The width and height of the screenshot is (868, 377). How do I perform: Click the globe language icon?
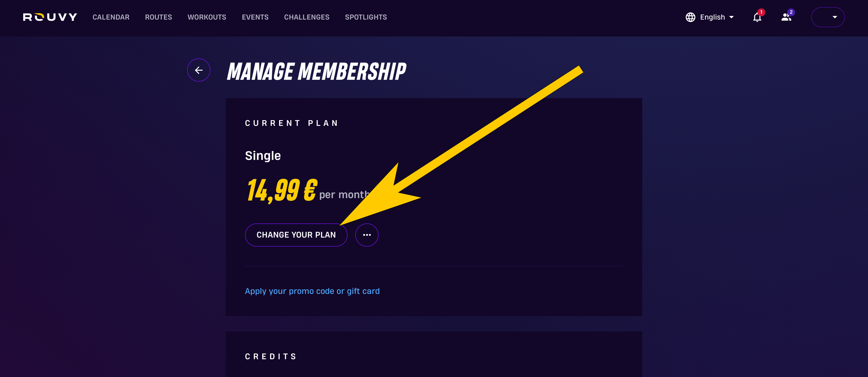click(690, 17)
